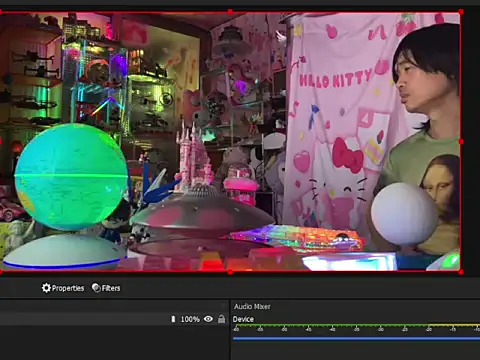Click the blue Device volume slider

click(x=356, y=339)
